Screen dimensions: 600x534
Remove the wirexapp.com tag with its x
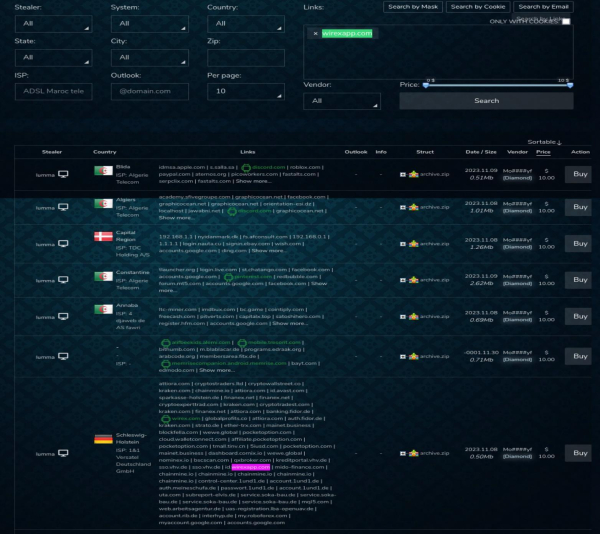[315, 34]
